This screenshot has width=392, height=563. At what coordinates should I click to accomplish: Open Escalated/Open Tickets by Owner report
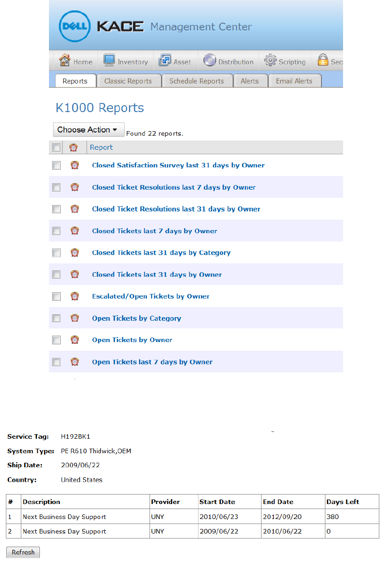coord(150,296)
